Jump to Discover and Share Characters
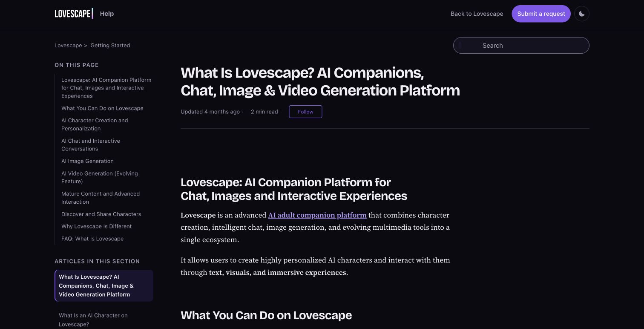Image resolution: width=644 pixels, height=329 pixels. pyautogui.click(x=101, y=214)
